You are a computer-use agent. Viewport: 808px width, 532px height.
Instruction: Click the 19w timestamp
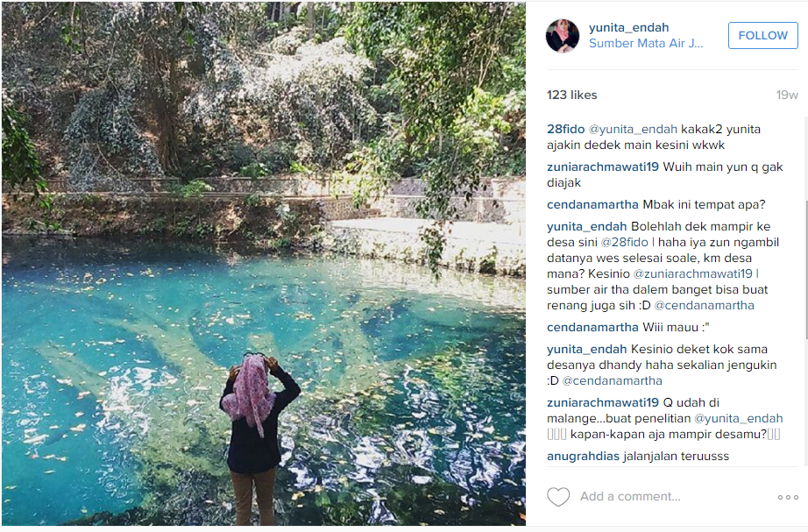tap(786, 95)
